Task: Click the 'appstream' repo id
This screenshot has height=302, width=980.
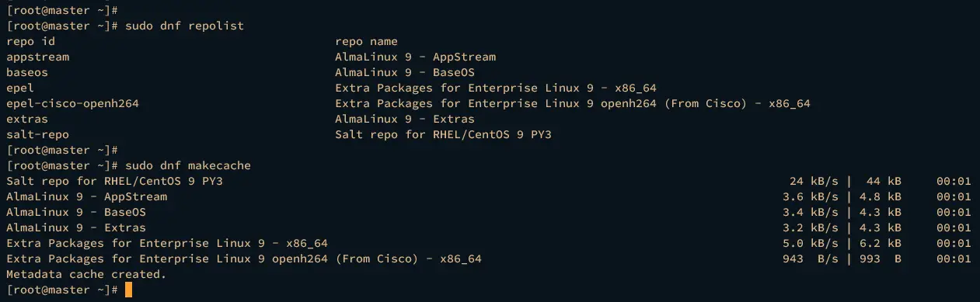Action: (x=37, y=57)
